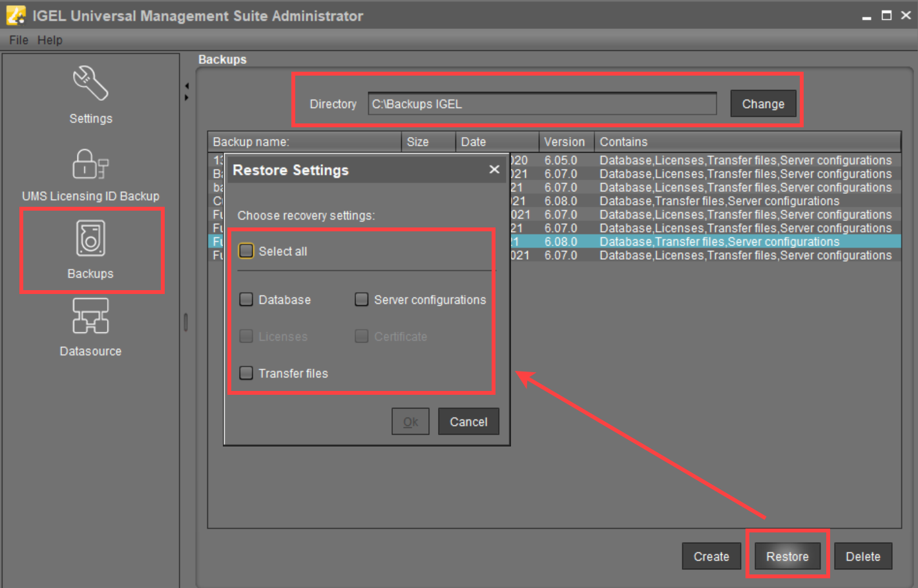Screen dimensions: 918x588
Task: Enable the Database checkbox
Action: pos(246,299)
